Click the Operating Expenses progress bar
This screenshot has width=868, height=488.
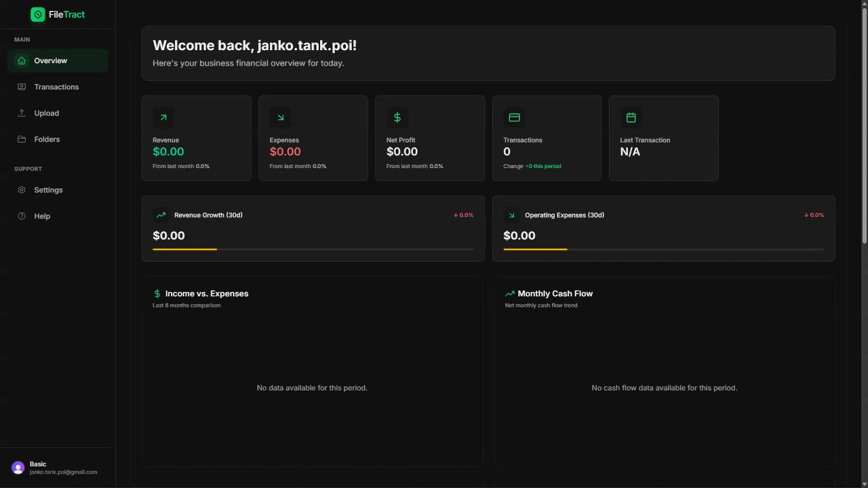tap(663, 249)
